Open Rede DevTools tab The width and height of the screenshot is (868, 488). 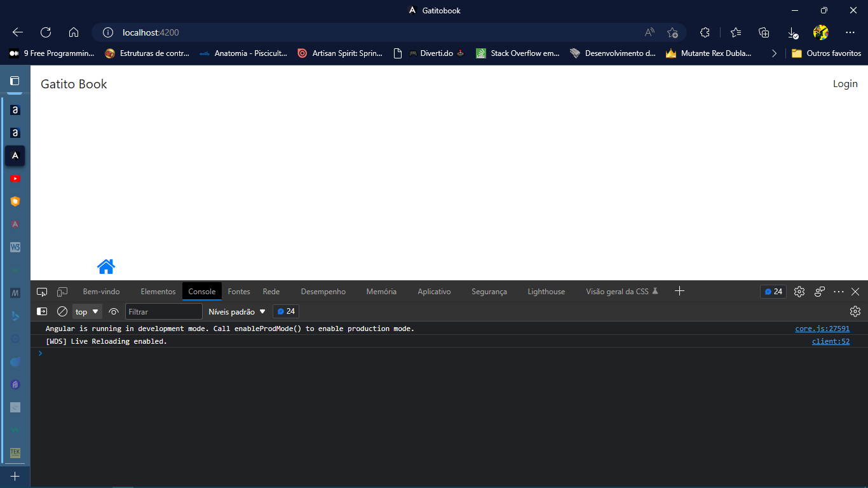271,292
